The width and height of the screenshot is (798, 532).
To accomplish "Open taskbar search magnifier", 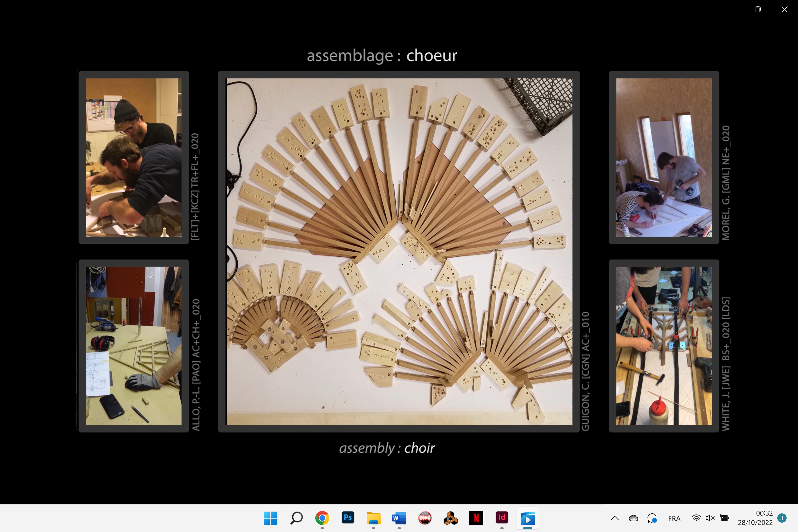I will point(296,518).
